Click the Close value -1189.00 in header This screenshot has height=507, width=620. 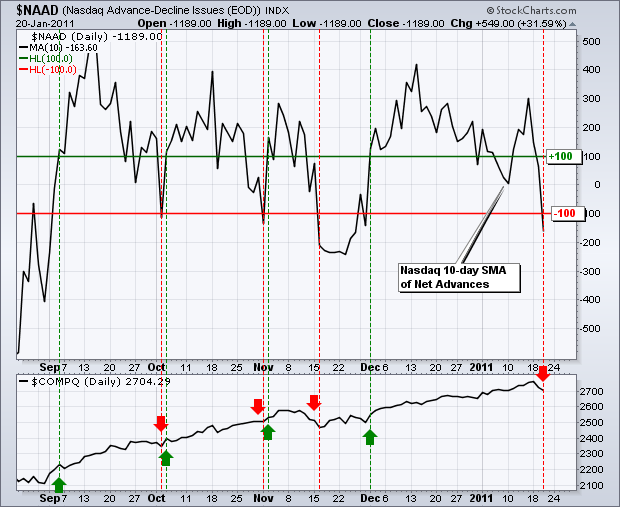(x=423, y=24)
